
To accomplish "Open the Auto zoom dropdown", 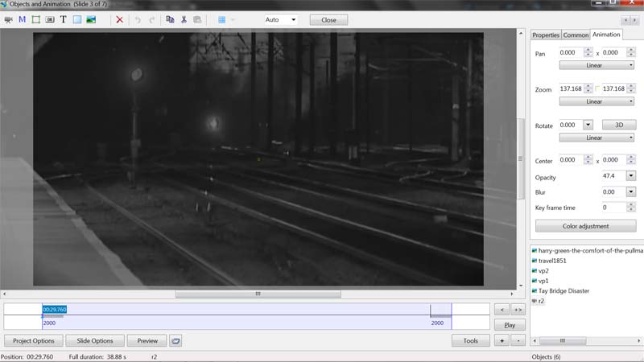I will 281,19.
